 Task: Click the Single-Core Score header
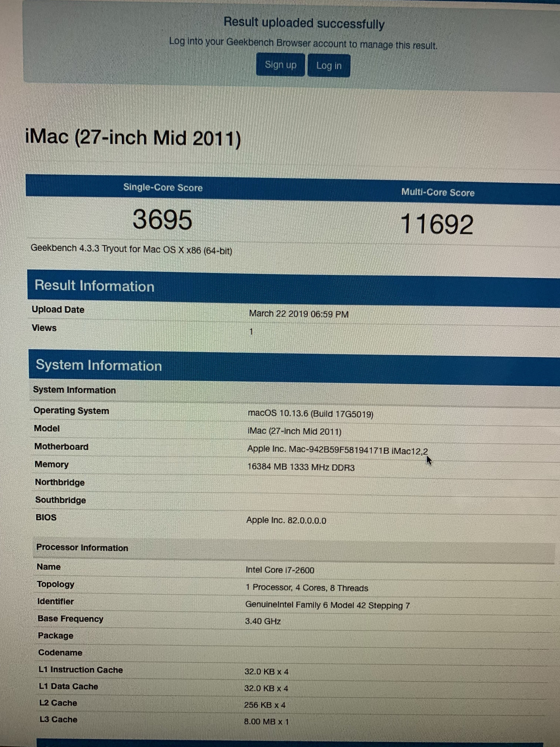tap(163, 187)
